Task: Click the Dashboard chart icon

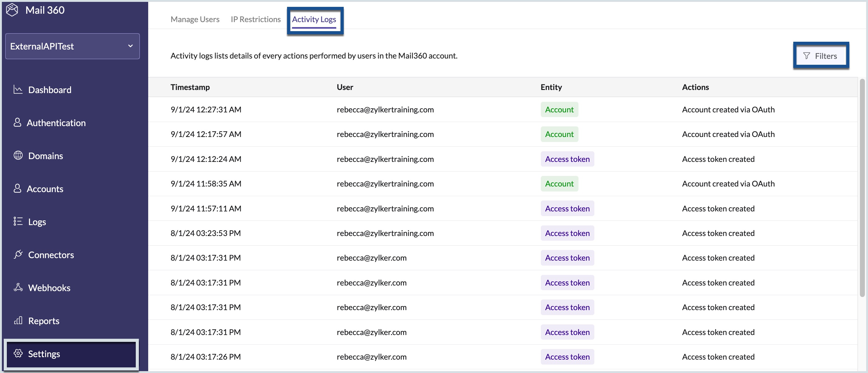Action: [x=18, y=90]
